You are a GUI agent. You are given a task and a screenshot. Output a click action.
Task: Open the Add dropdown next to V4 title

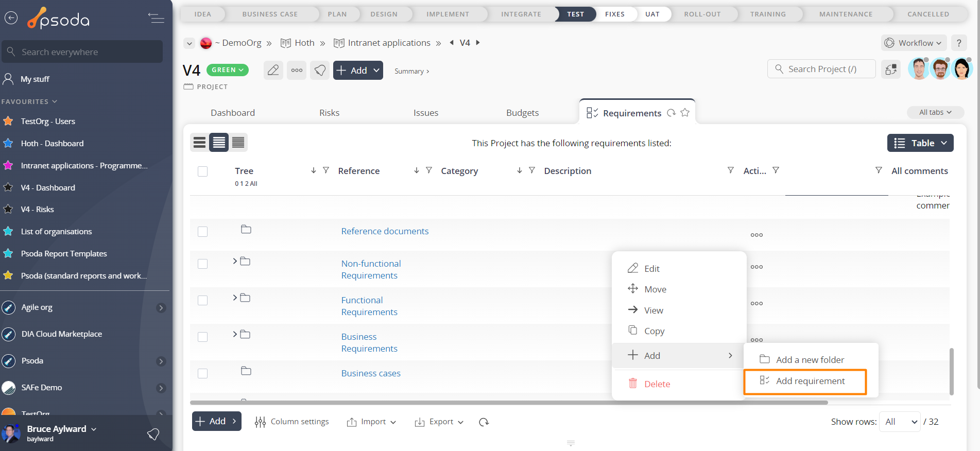(358, 71)
